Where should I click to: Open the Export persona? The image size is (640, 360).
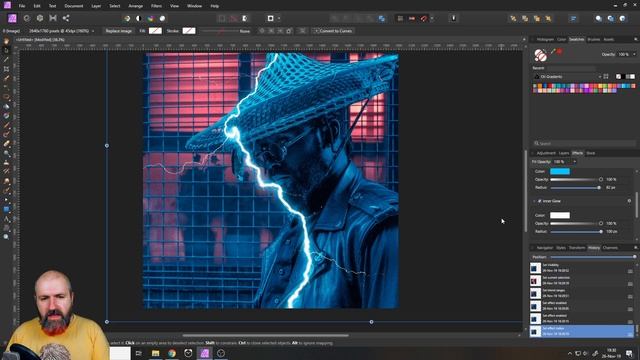tap(66, 18)
